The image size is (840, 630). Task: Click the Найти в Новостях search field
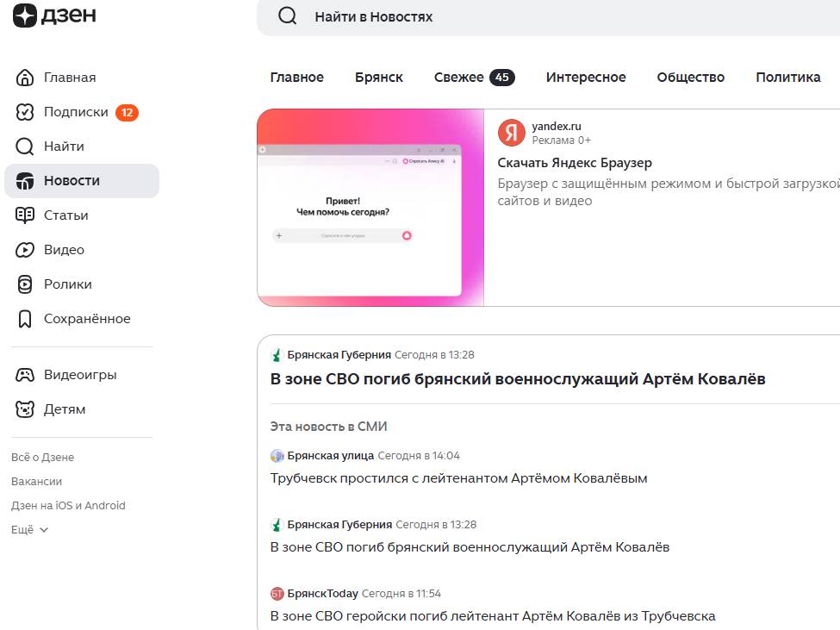[551, 16]
